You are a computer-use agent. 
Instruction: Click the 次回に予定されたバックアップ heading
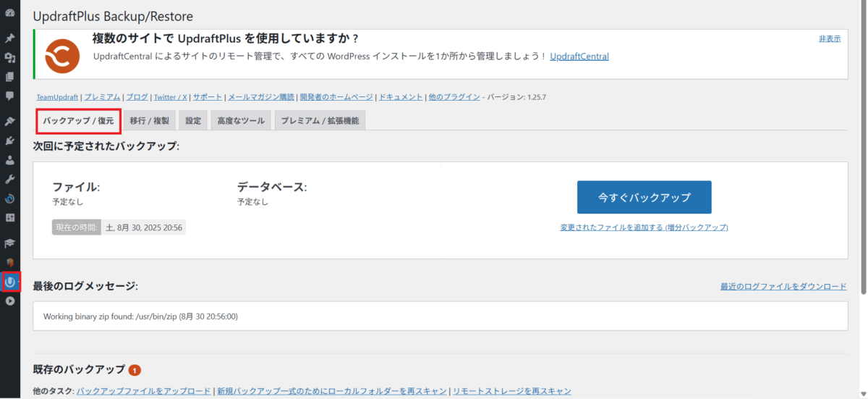[x=106, y=146]
